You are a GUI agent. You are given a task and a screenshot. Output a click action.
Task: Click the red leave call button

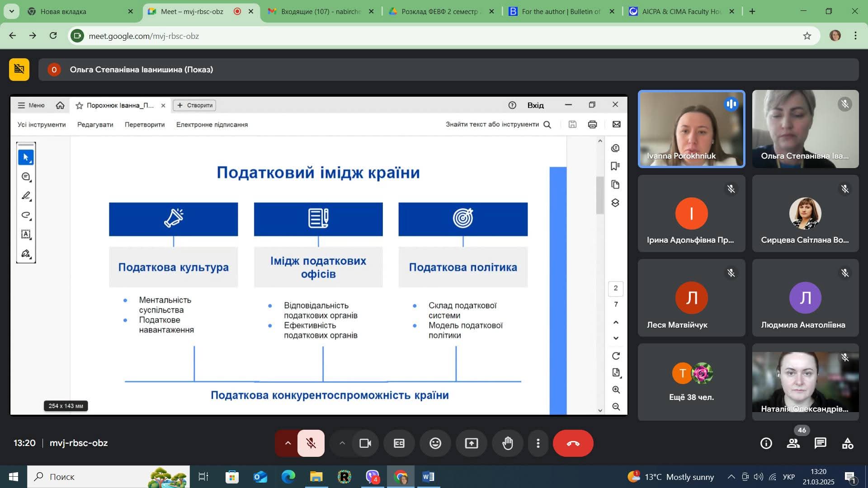573,443
